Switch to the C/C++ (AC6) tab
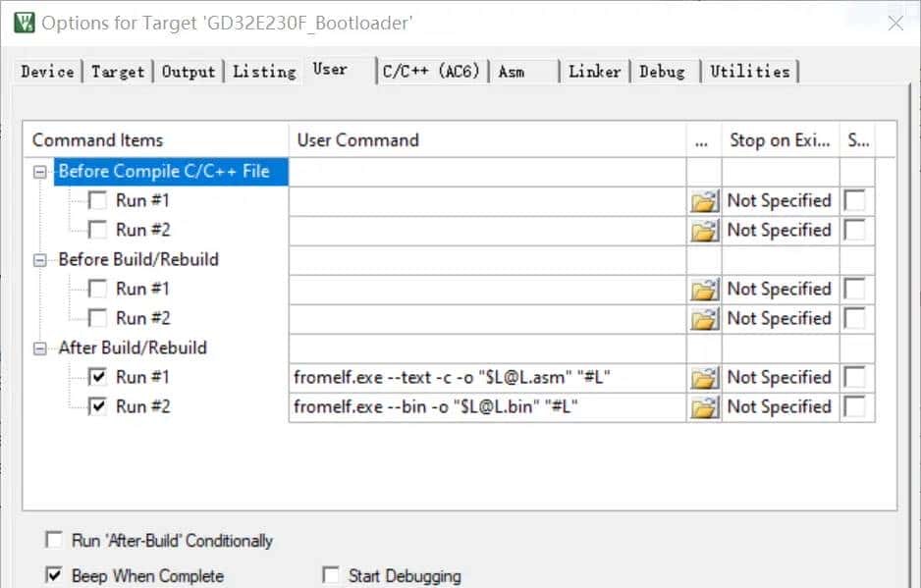 click(x=433, y=72)
